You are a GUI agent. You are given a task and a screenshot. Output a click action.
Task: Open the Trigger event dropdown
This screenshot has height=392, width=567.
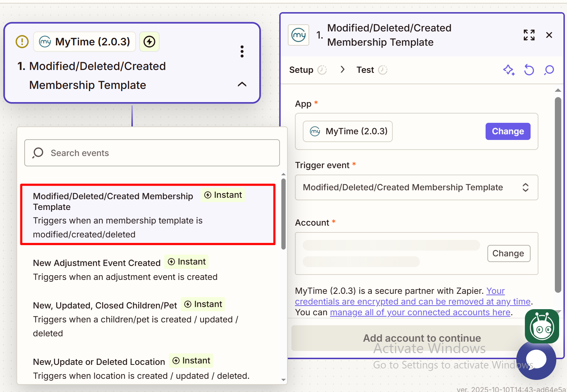tap(416, 187)
